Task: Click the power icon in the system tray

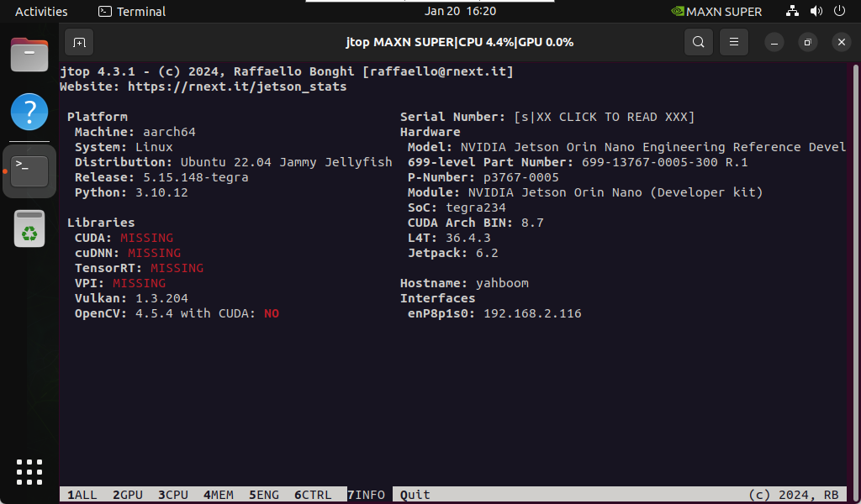Action: (838, 11)
